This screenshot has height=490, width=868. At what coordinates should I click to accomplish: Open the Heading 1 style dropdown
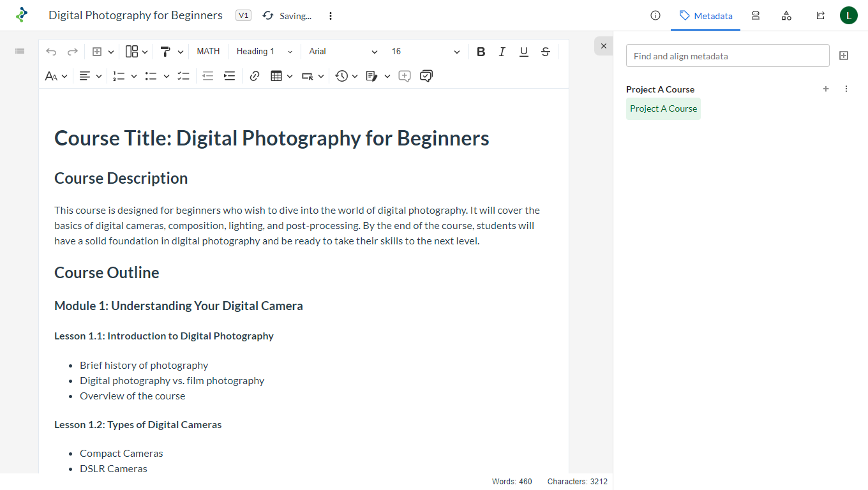pos(264,52)
